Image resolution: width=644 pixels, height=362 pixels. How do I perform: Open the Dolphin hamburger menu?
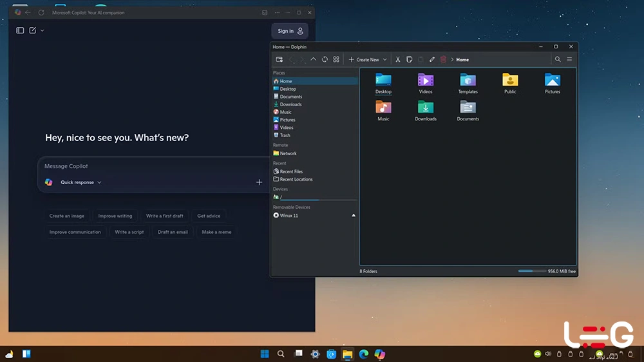click(569, 59)
